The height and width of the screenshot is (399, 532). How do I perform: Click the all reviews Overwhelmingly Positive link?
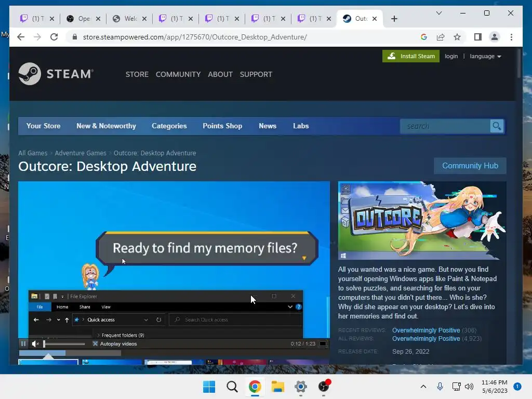pyautogui.click(x=426, y=339)
